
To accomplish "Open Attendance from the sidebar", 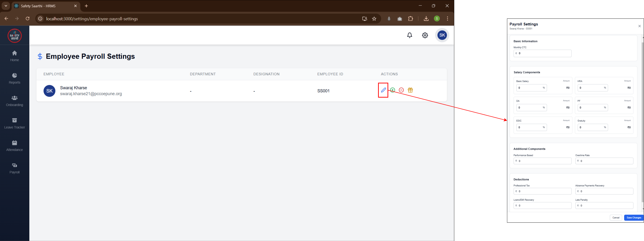I will tap(14, 146).
